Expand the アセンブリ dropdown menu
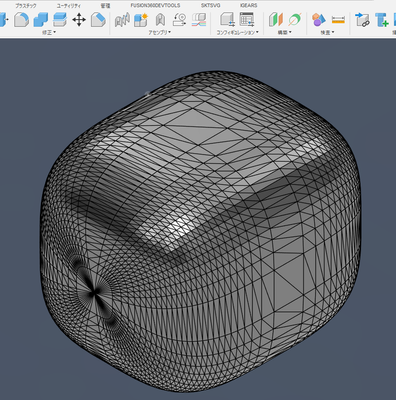The height and width of the screenshot is (400, 396). (x=160, y=32)
